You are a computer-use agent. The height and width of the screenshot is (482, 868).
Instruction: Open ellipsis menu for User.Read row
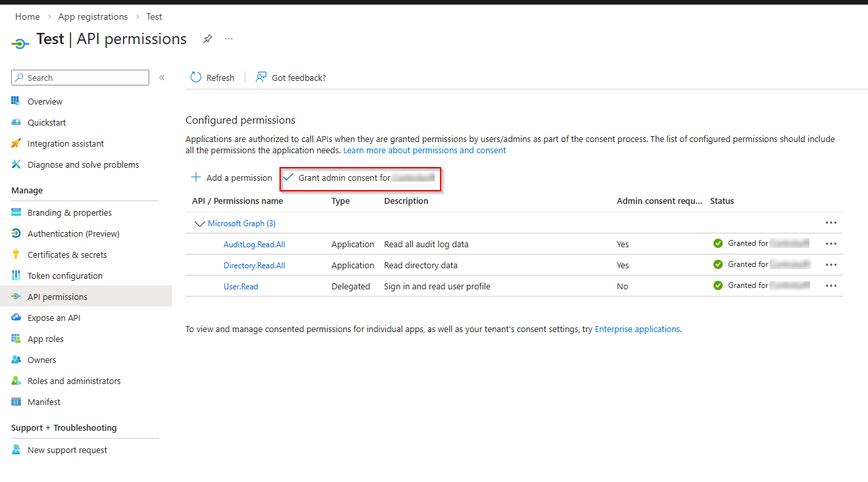tap(831, 286)
